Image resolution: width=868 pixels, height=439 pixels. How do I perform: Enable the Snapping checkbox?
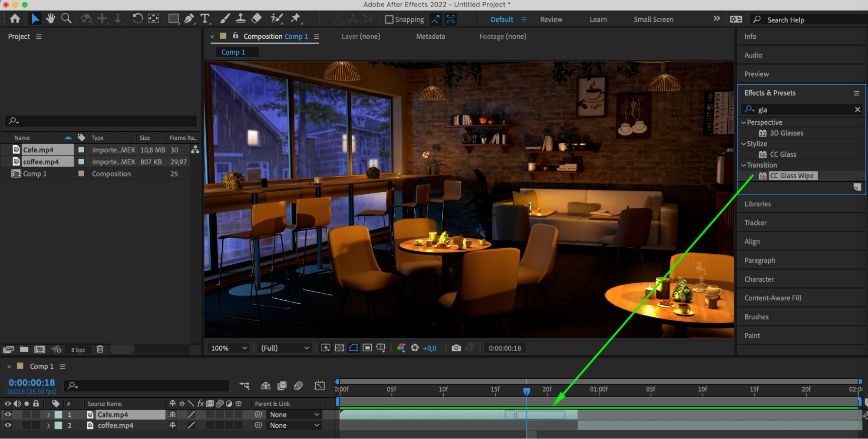tap(389, 20)
